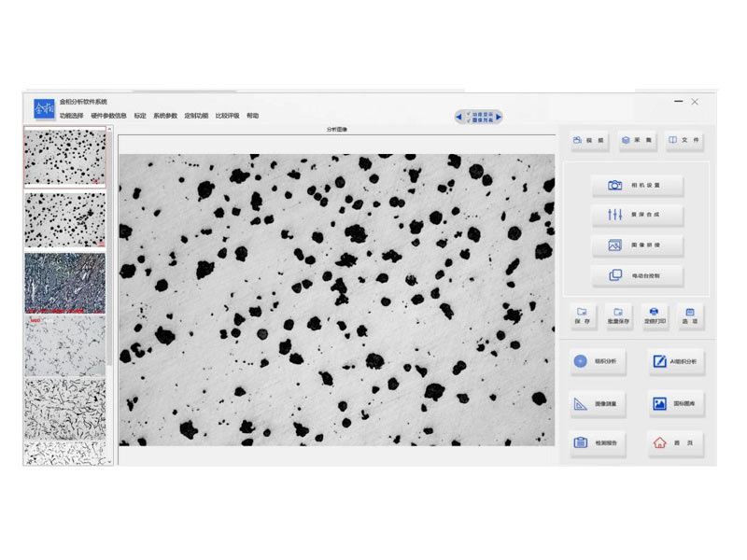747x560 pixels.
Task: Toggle the 图像列表 checkbox in the top bar
Action: [x=469, y=120]
